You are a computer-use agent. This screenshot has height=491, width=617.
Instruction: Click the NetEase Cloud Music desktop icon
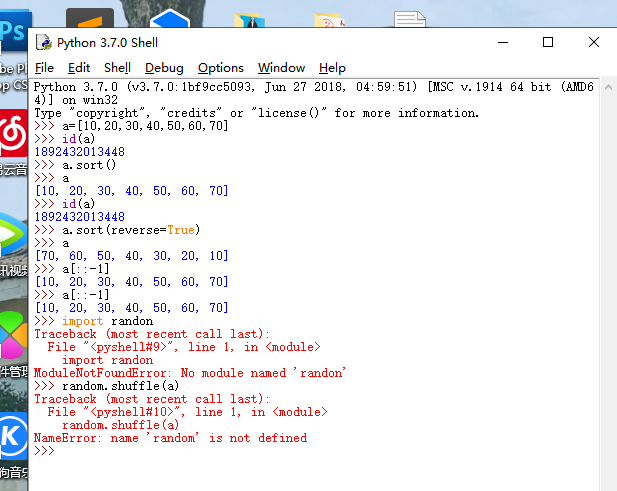click(14, 133)
